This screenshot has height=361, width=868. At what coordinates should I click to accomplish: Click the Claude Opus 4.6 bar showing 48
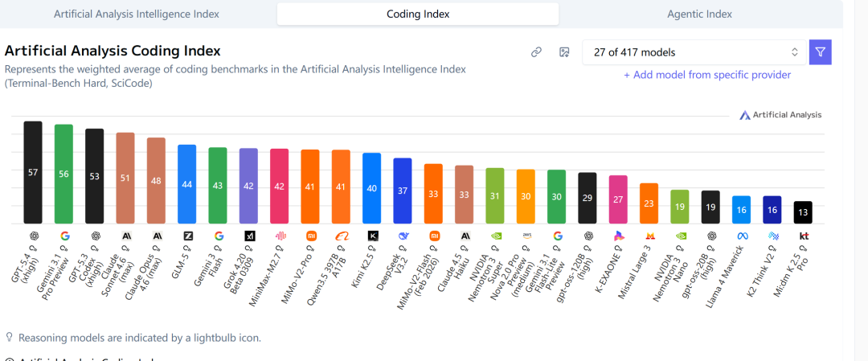(156, 180)
